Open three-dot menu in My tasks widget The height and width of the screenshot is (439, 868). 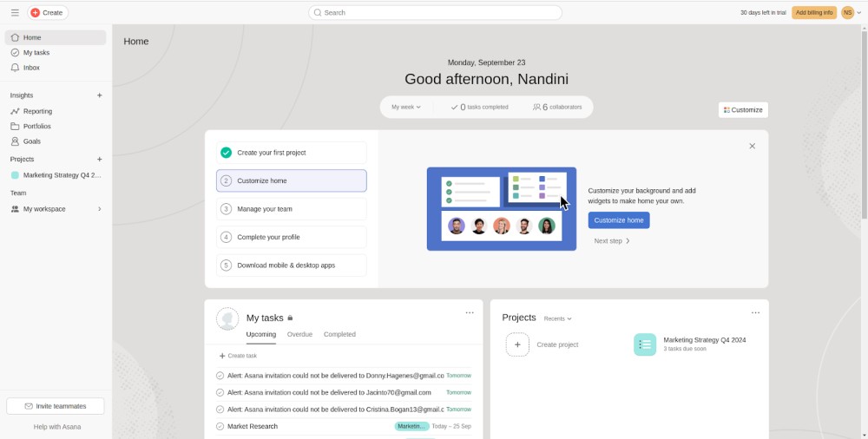click(x=470, y=312)
